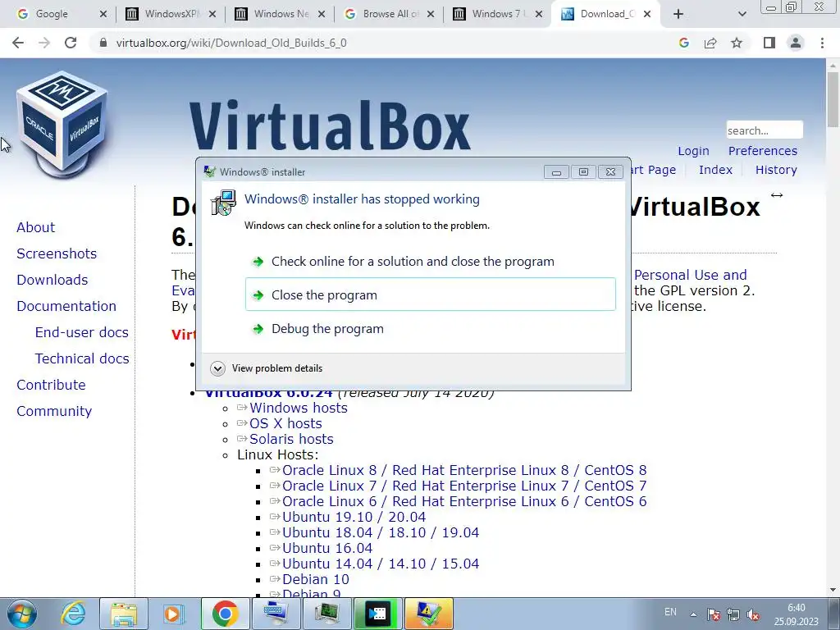Open the Downloads sidebar link
Screen dimensions: 840x630
52,280
